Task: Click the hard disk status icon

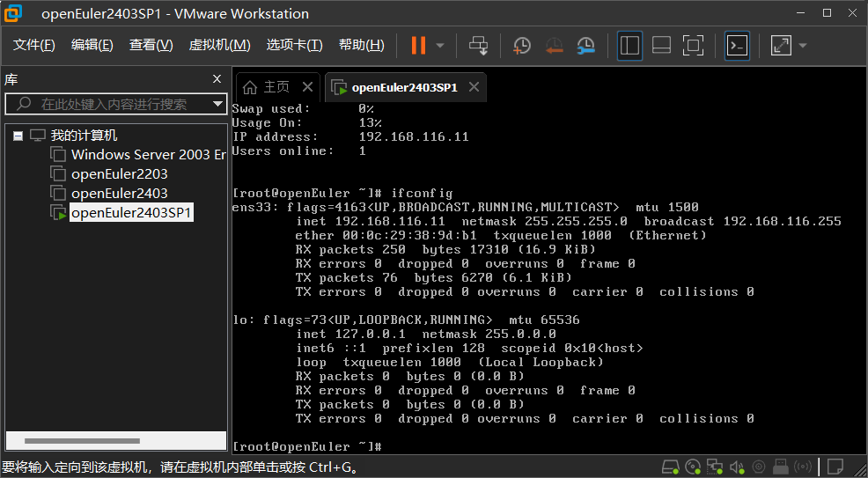Action: click(x=671, y=467)
